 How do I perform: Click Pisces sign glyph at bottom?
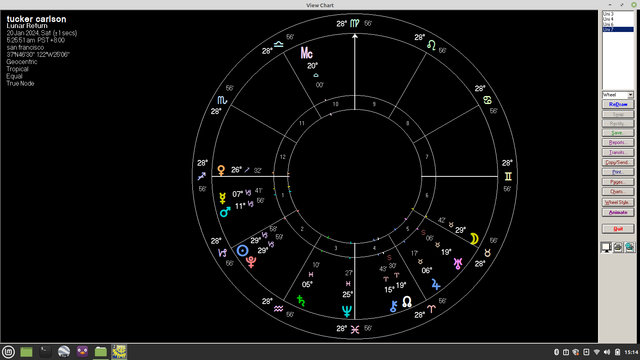click(x=355, y=329)
